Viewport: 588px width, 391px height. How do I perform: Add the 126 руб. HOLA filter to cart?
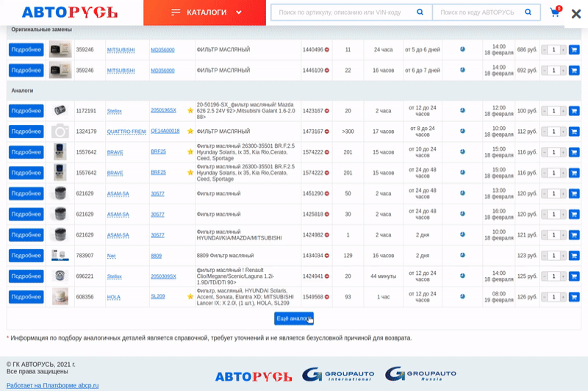tap(574, 297)
